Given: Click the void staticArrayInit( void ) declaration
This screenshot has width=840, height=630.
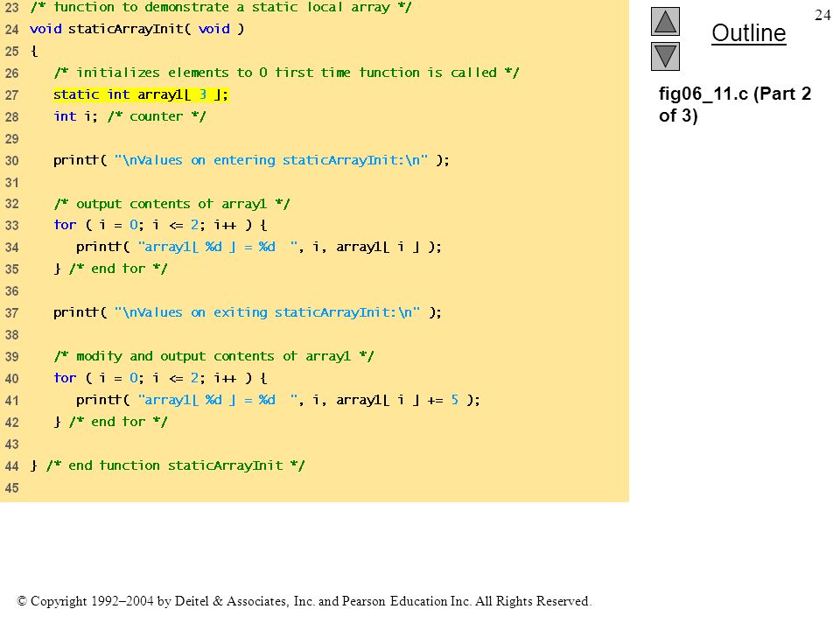Looking at the screenshot, I should (136, 29).
